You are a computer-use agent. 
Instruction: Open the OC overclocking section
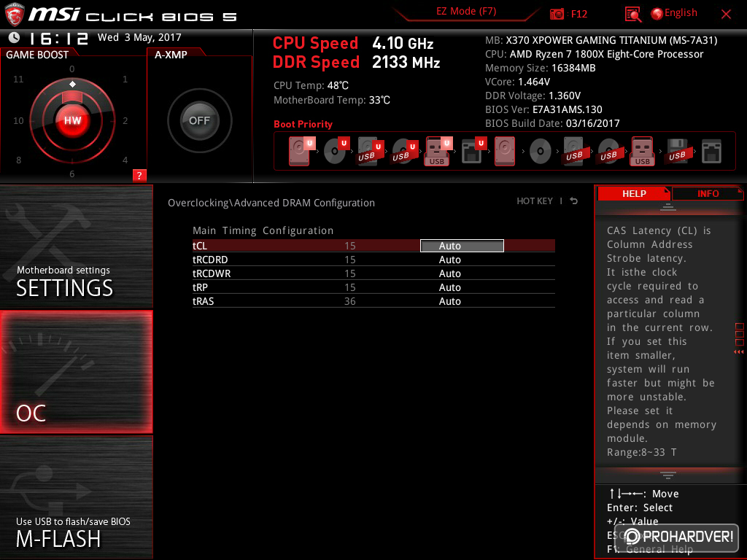(76, 372)
